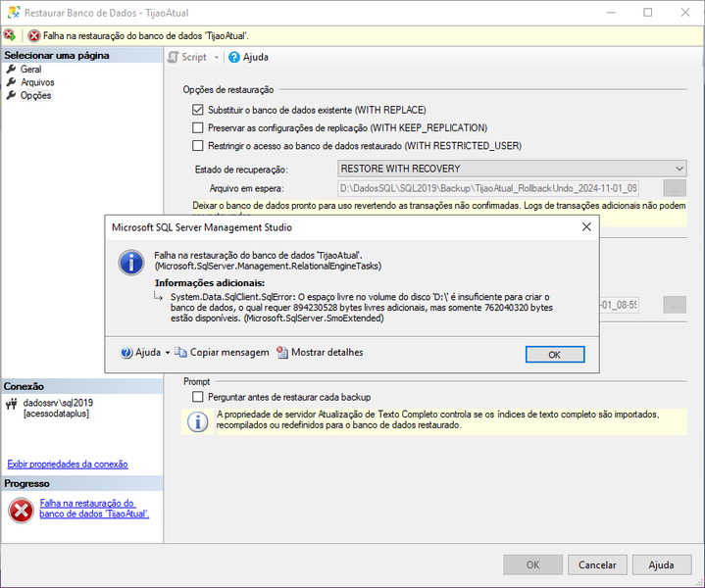Check Preservar as configurações de replicação
Viewport: 705px width, 588px height.
[x=197, y=127]
